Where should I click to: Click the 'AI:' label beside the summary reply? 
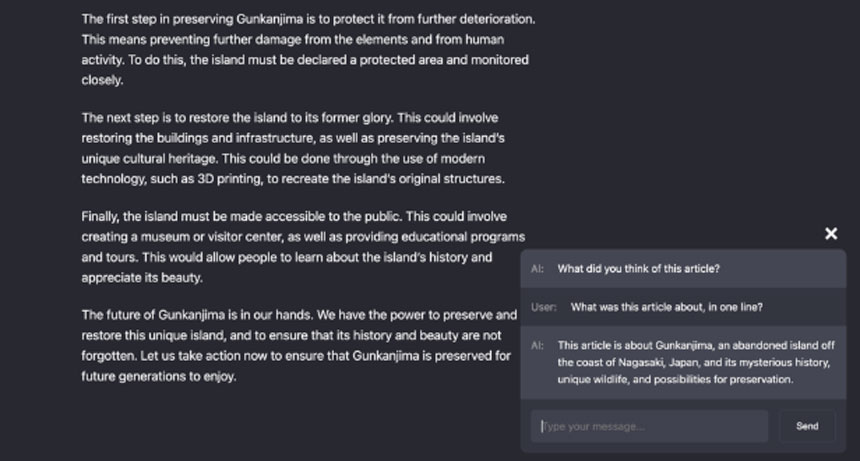tap(538, 345)
